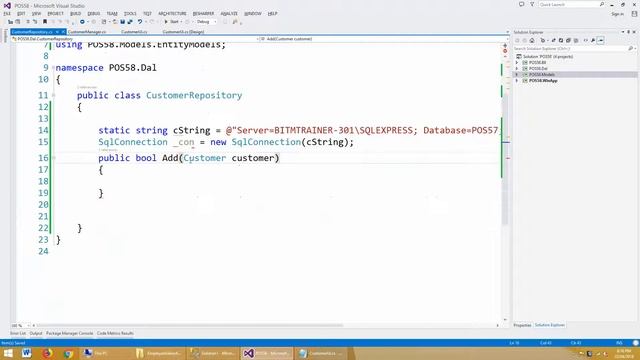Open Firefox from the taskbar

tap(47, 353)
